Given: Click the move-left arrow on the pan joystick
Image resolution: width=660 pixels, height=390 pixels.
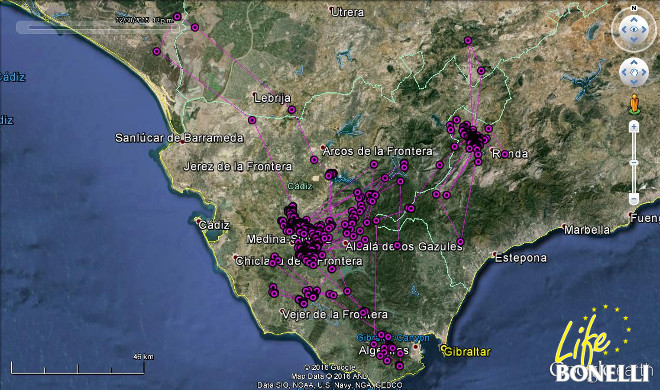Looking at the screenshot, I should tap(624, 72).
